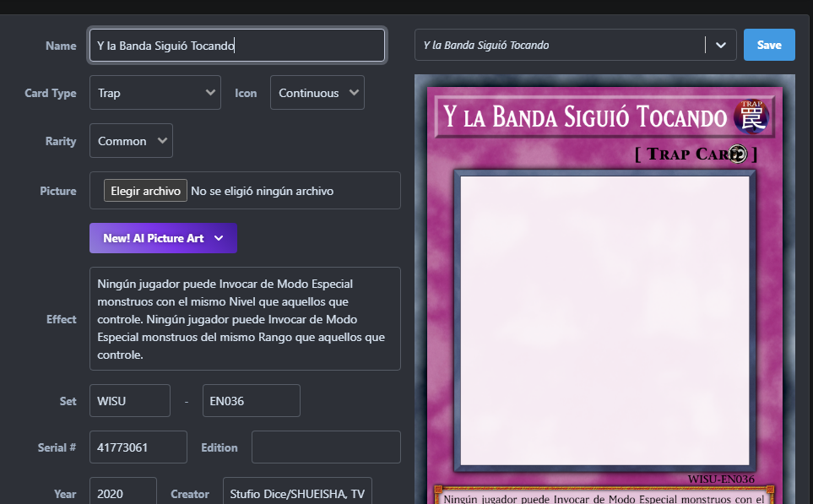The height and width of the screenshot is (504, 813).
Task: Click the Card Type label
Action: click(51, 93)
